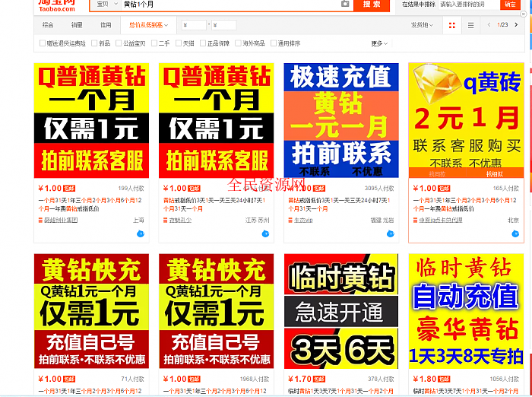Open Wangwang chat for the 福建 龙岩 seller
This screenshot has height=397, width=532.
coord(390,233)
